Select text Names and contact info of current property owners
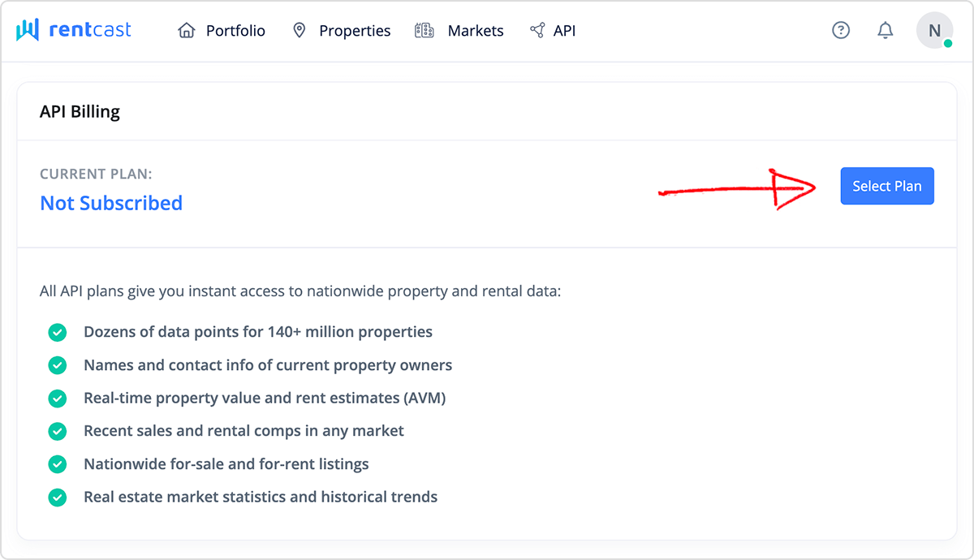This screenshot has width=974, height=560. point(268,365)
